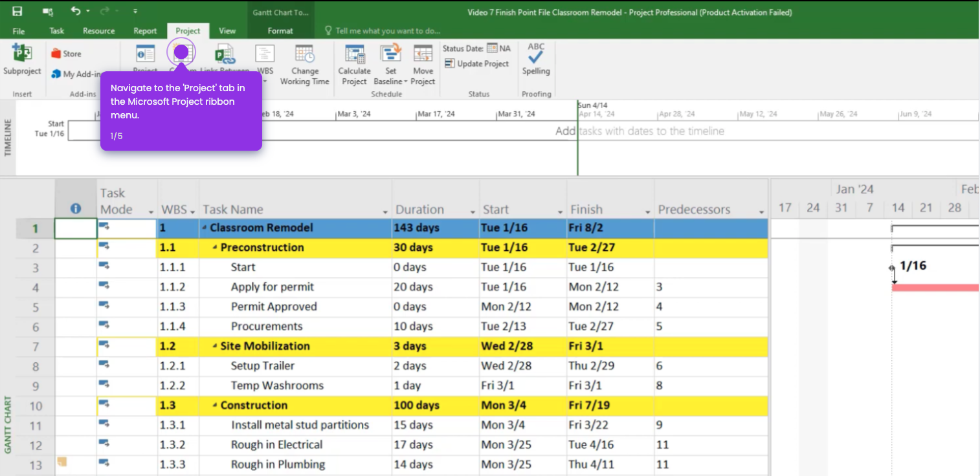Collapse the Preconstruction summary task
This screenshot has width=980, height=476.
click(x=215, y=248)
